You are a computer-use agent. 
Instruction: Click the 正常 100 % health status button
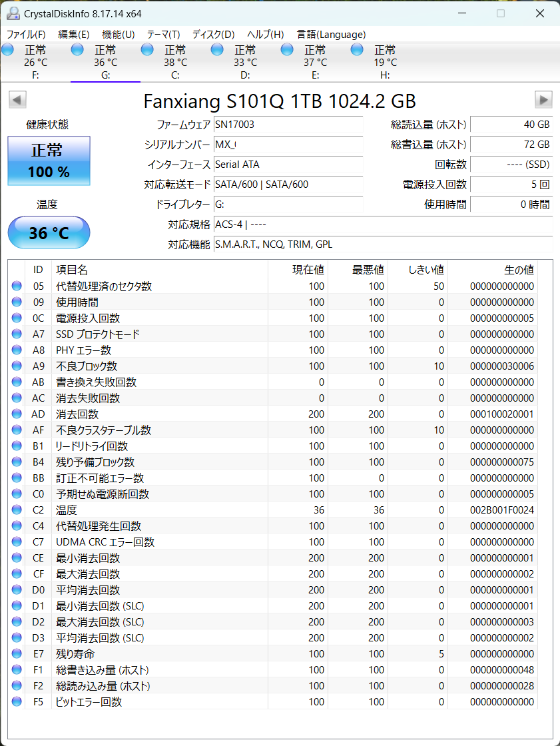[49, 161]
